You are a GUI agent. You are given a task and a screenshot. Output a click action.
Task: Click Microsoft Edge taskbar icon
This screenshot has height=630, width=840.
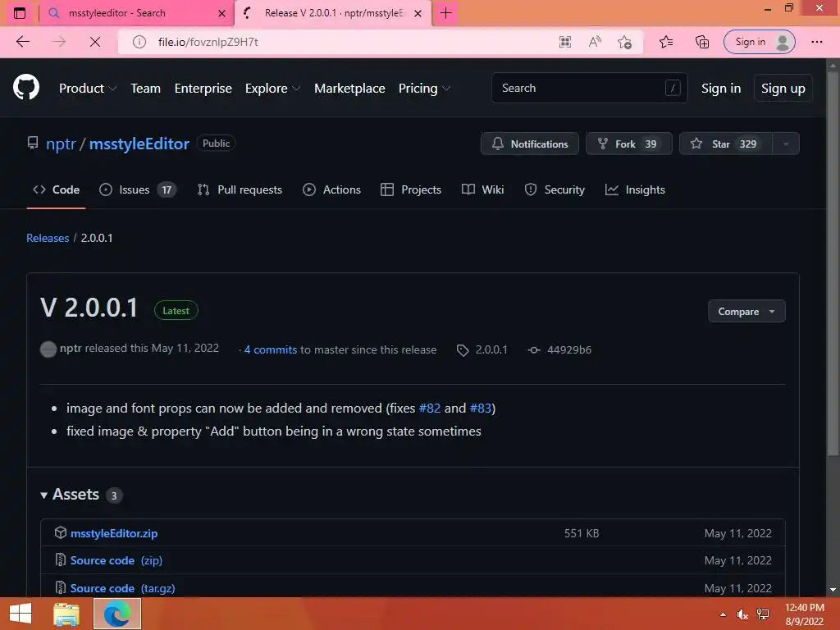(116, 614)
